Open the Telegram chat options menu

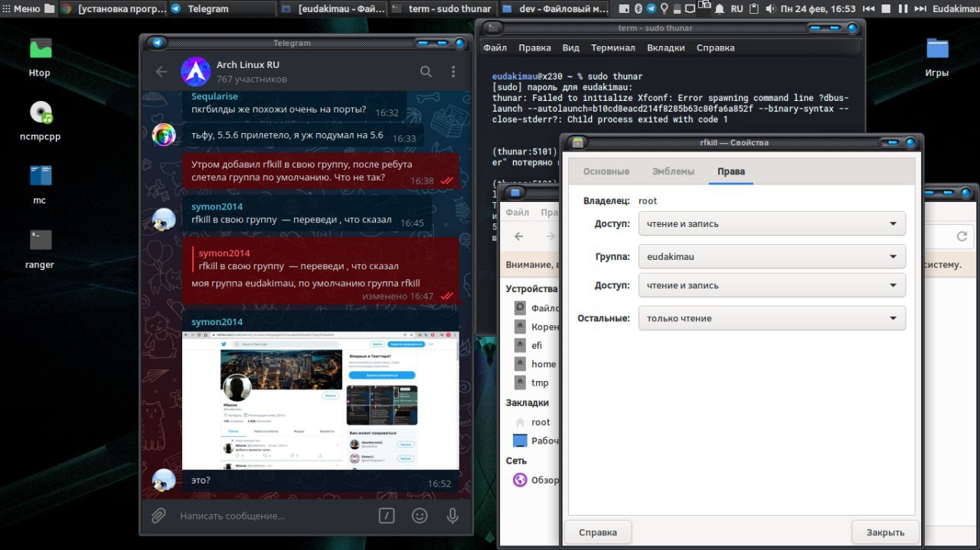(x=453, y=72)
